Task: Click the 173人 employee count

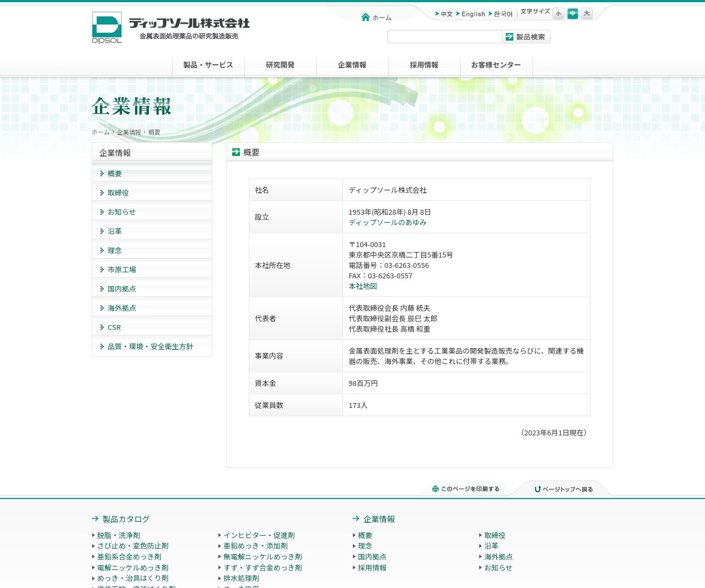Action: tap(358, 405)
